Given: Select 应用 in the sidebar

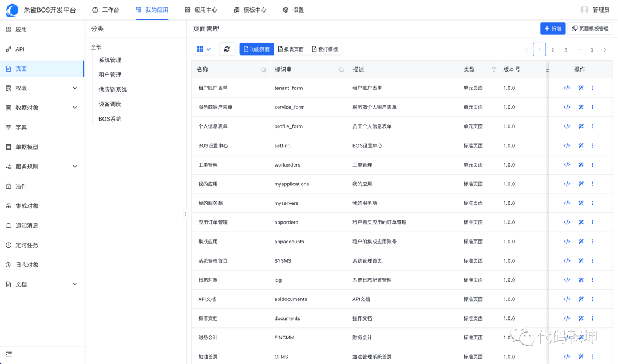Looking at the screenshot, I should coord(42,29).
